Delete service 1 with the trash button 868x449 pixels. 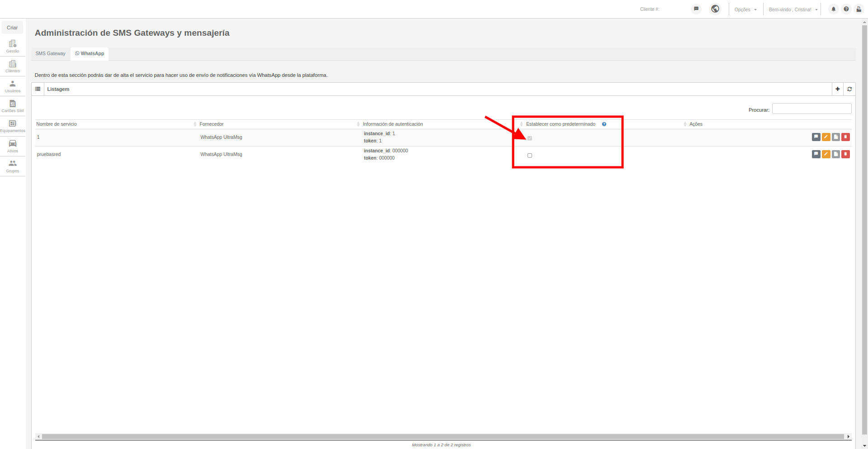pyautogui.click(x=846, y=137)
